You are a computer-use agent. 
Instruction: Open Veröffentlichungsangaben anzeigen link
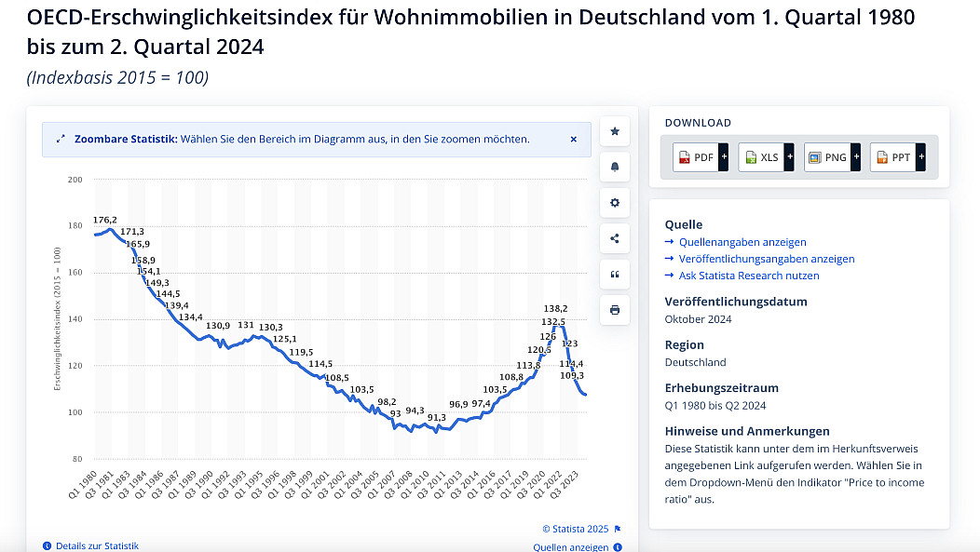pyautogui.click(x=766, y=259)
